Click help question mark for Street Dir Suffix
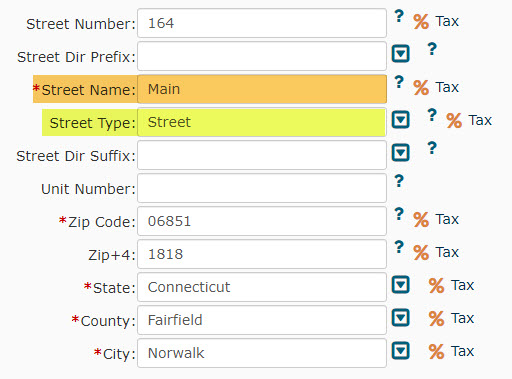 pos(432,148)
